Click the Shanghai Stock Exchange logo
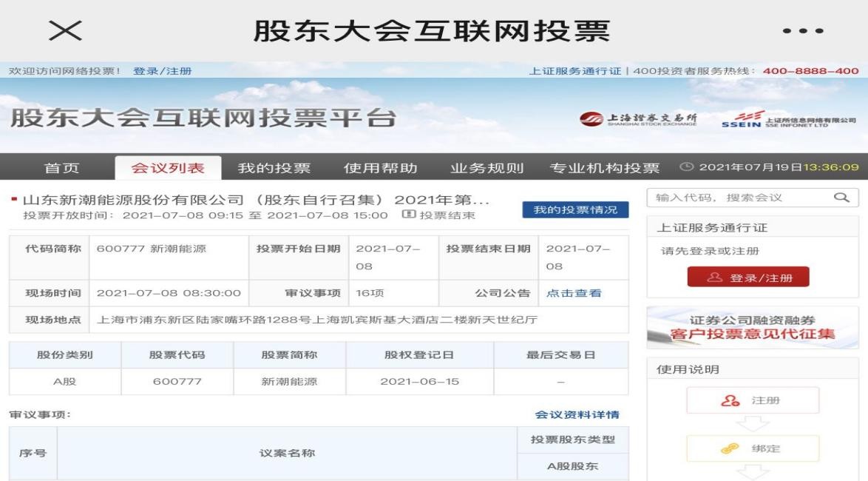The height and width of the screenshot is (481, 868). [638, 118]
